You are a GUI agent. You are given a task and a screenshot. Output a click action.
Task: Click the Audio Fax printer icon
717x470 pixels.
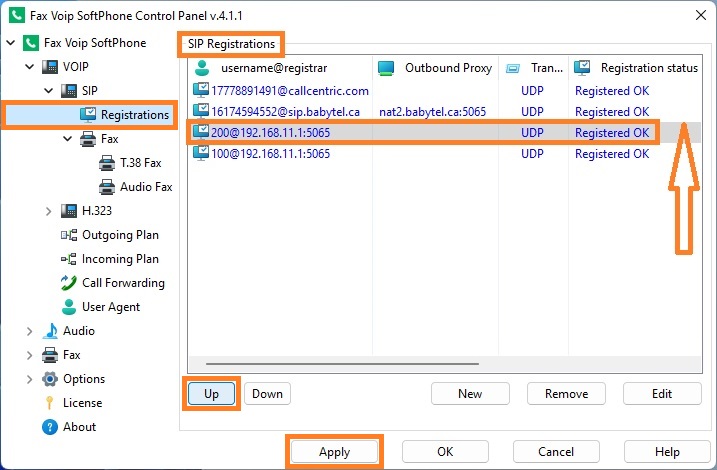107,187
